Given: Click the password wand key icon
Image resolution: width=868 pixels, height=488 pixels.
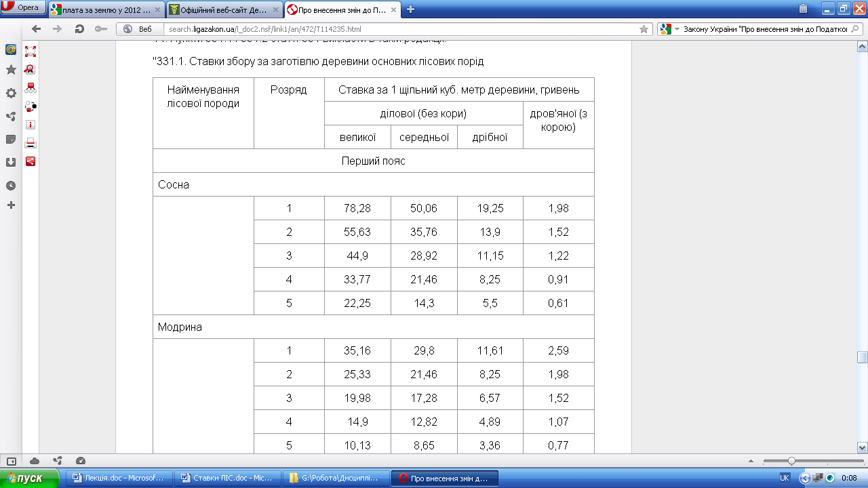Looking at the screenshot, I should click(x=101, y=29).
